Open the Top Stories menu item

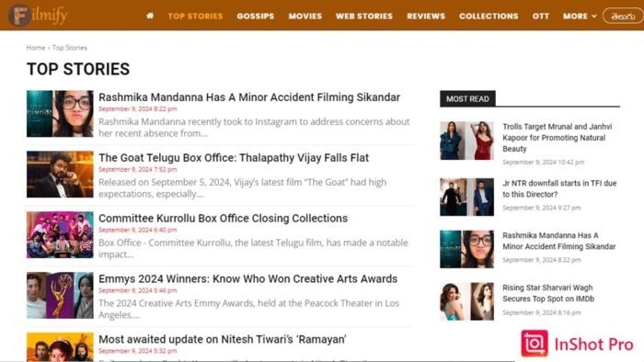(195, 16)
